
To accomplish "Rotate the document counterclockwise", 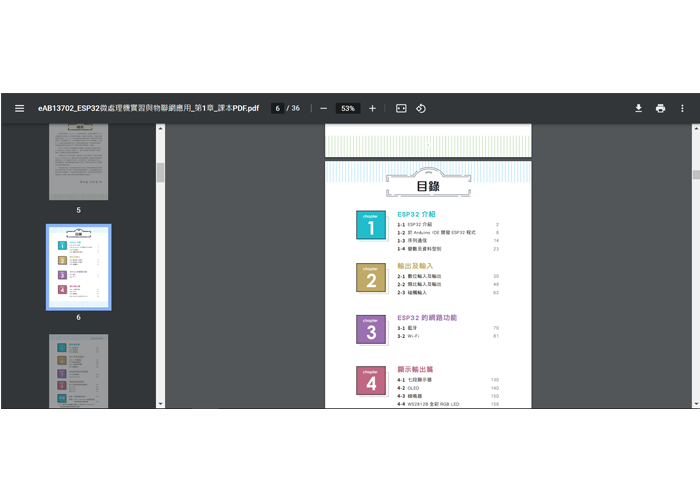I will [421, 108].
